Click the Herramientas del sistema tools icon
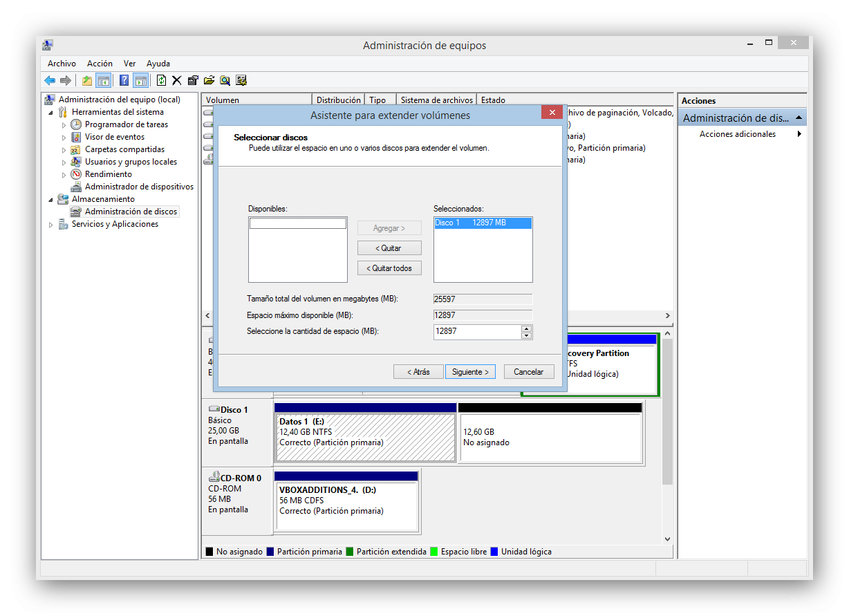The width and height of the screenshot is (849, 616). [x=64, y=112]
